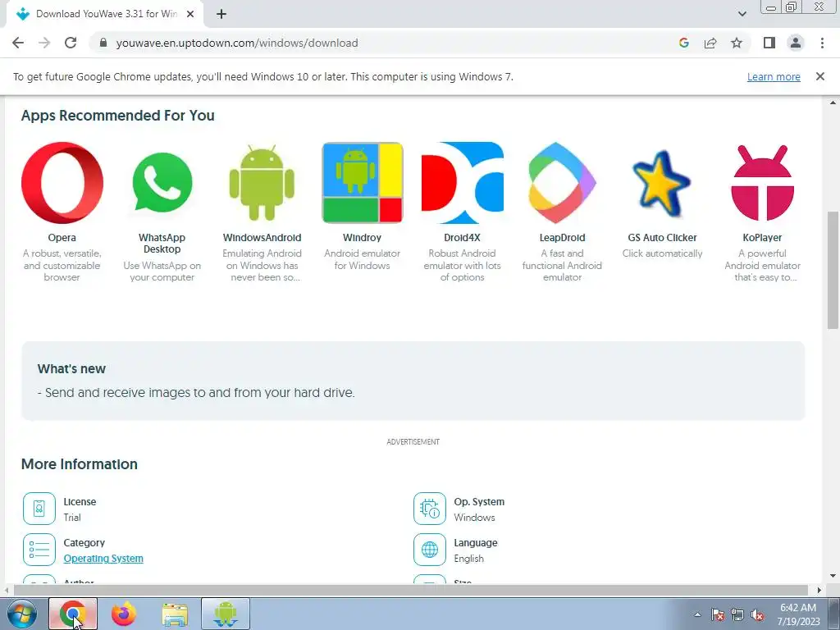Click Chrome in the taskbar
This screenshot has width=840, height=630.
[x=73, y=614]
